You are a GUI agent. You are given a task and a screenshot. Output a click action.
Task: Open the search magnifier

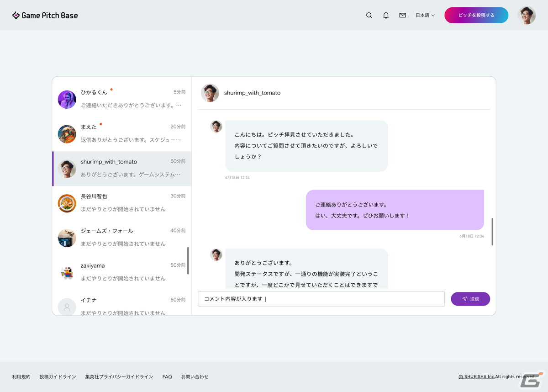click(369, 15)
